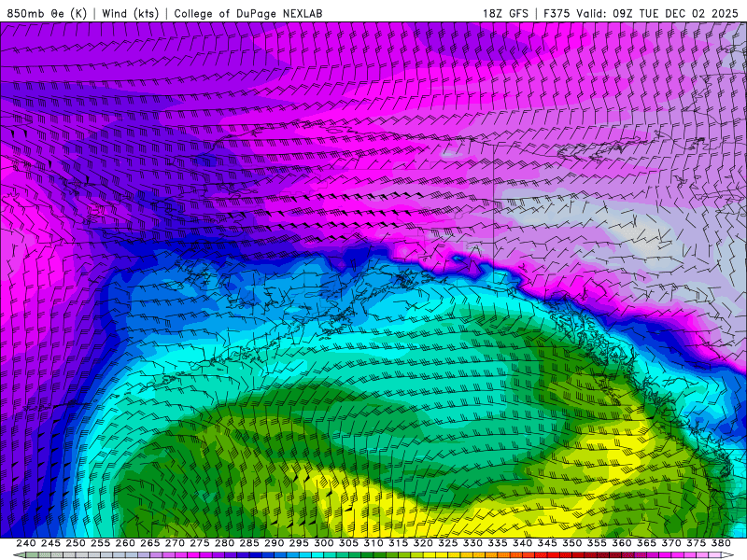Select the 240 value on the color scale
This screenshot has width=747, height=560.
(x=26, y=543)
